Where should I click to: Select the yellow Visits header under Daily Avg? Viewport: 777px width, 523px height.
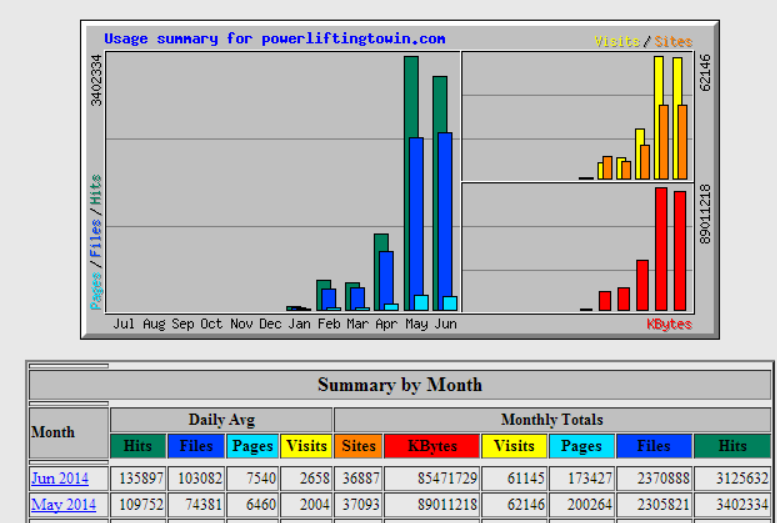tap(306, 446)
